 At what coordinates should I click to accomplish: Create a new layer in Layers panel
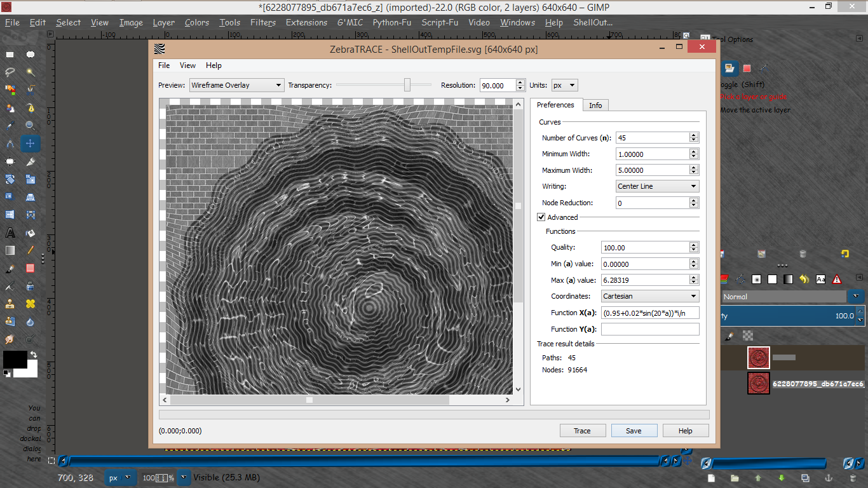click(712, 478)
